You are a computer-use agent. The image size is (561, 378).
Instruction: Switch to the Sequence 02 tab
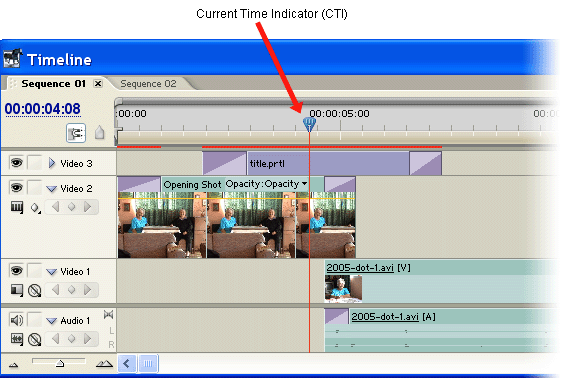coord(148,84)
